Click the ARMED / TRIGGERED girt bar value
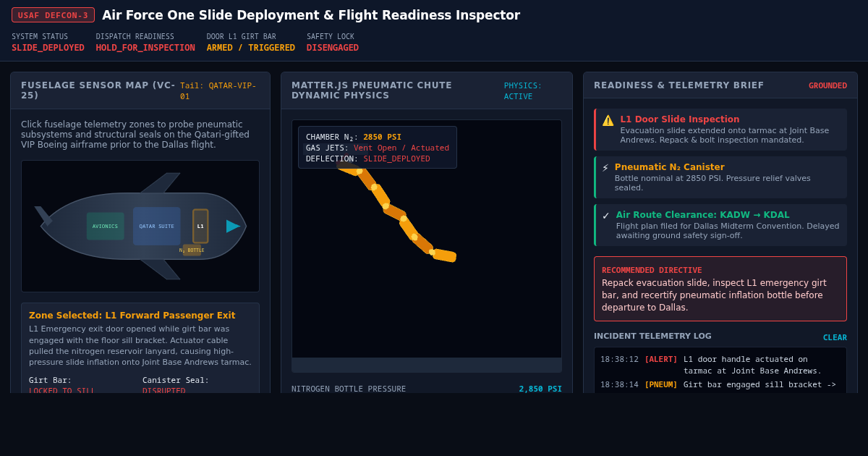The width and height of the screenshot is (868, 456). pyautogui.click(x=251, y=48)
